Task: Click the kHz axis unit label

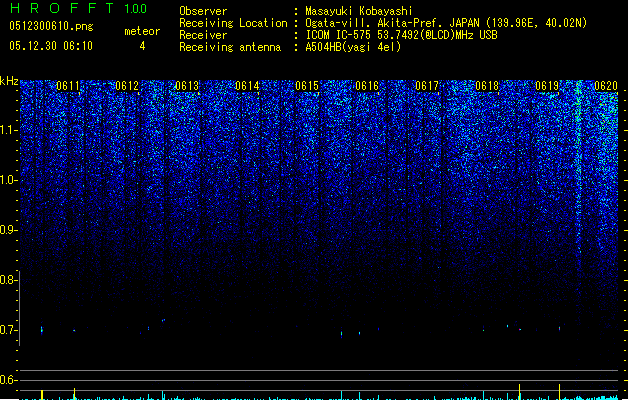Action: (x=9, y=81)
